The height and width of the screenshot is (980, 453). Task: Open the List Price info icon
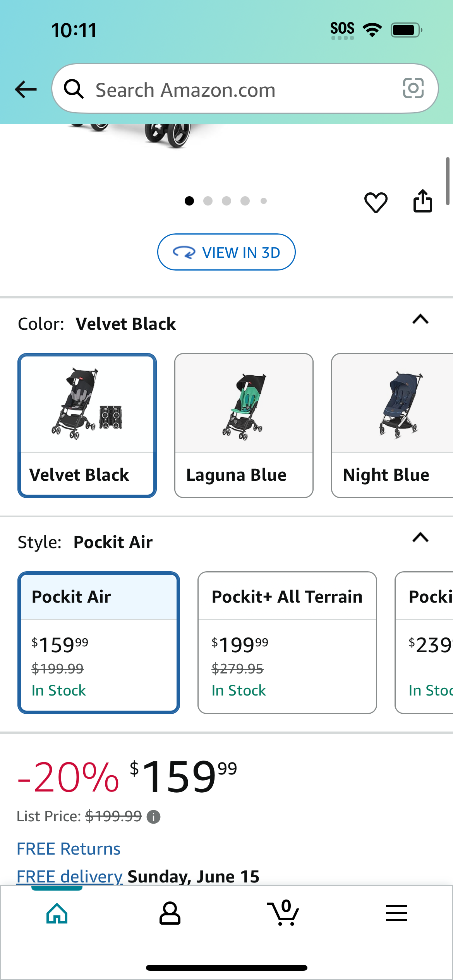pyautogui.click(x=153, y=817)
